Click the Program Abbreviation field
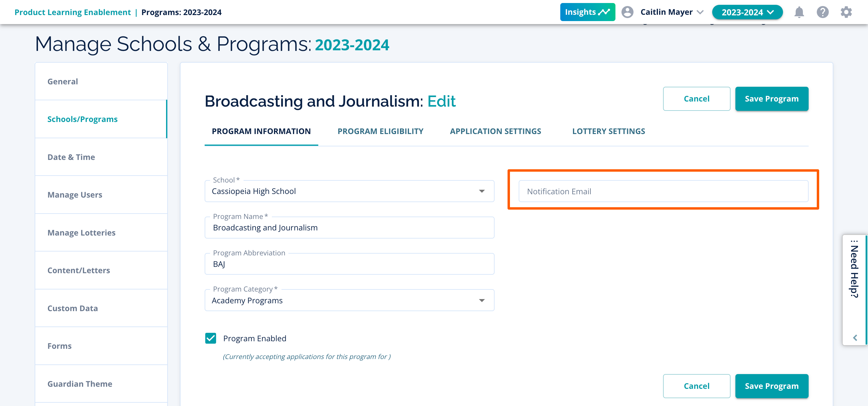868x406 pixels. click(x=349, y=264)
